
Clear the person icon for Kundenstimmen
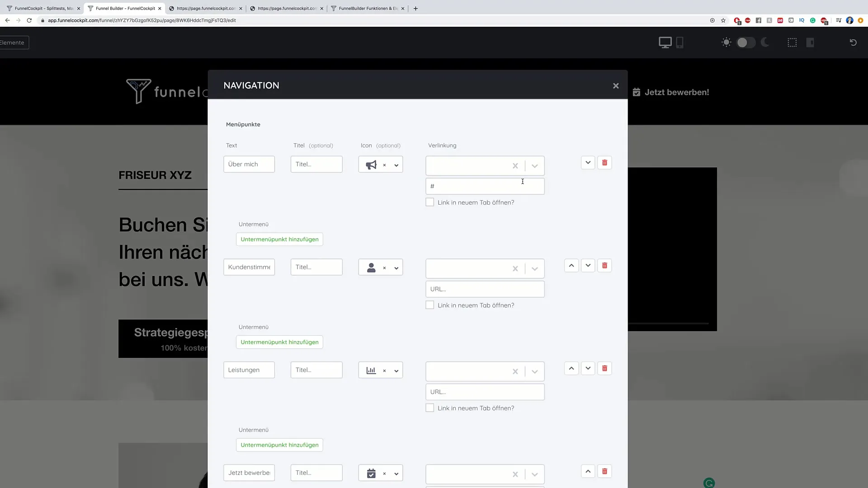tap(384, 268)
